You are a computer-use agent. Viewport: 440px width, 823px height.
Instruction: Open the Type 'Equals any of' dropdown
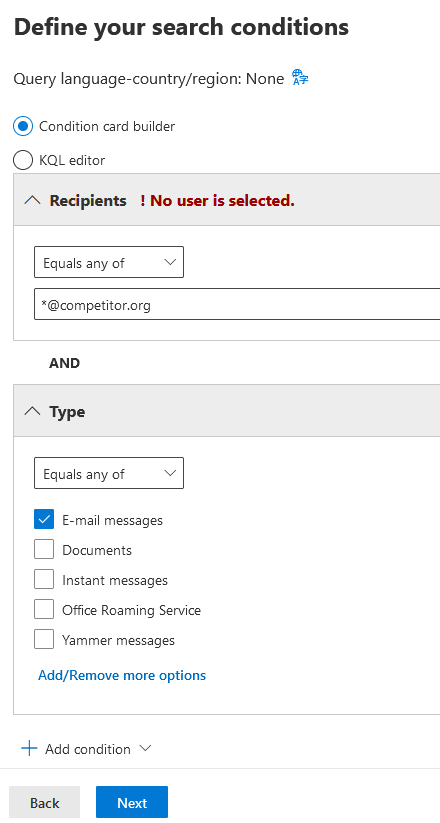pyautogui.click(x=109, y=473)
